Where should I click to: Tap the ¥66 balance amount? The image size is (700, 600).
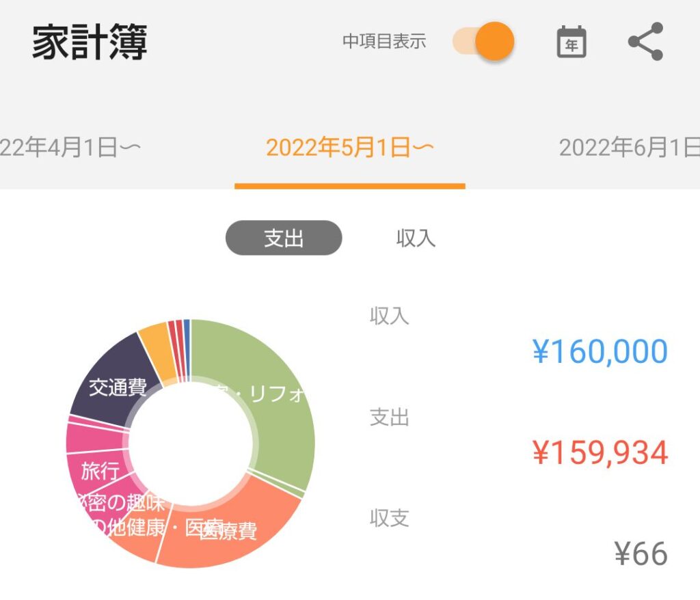point(641,554)
